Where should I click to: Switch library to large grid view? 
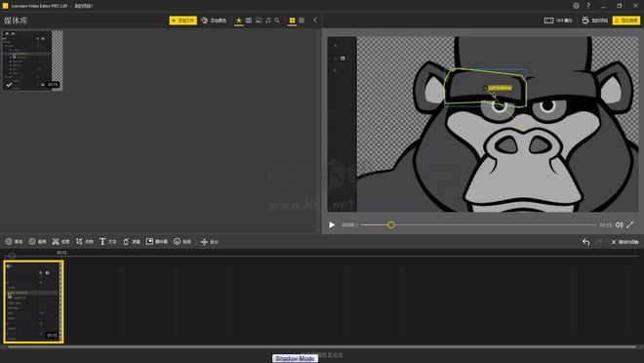click(x=292, y=20)
